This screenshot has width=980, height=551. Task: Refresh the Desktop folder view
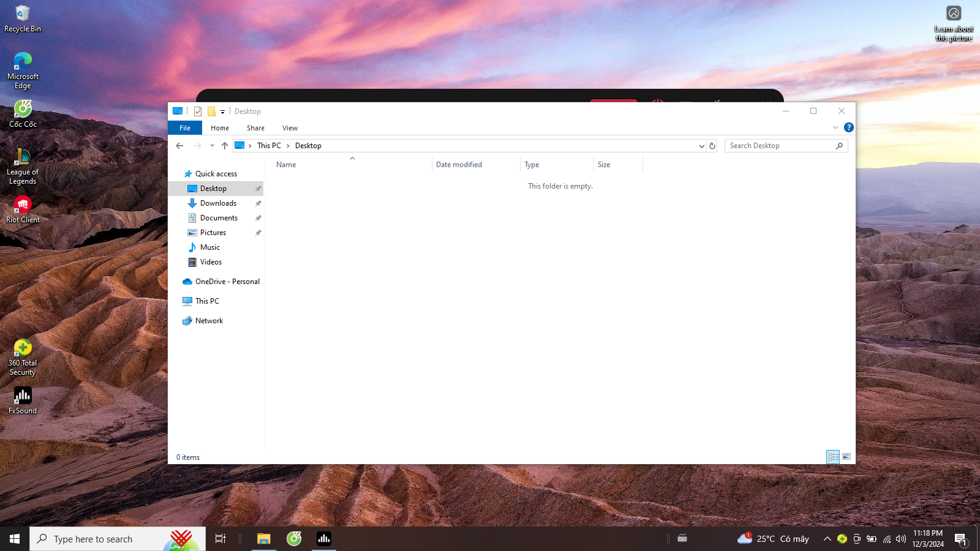[712, 146]
